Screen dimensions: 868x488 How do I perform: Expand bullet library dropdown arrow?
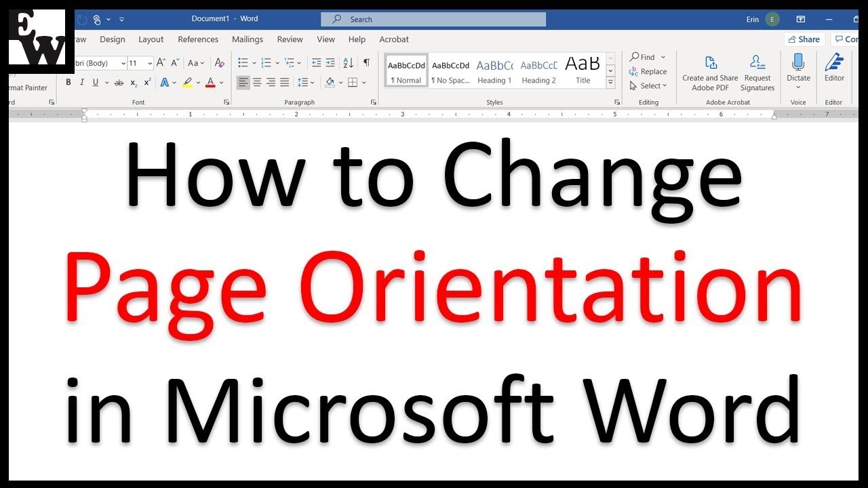click(x=254, y=63)
